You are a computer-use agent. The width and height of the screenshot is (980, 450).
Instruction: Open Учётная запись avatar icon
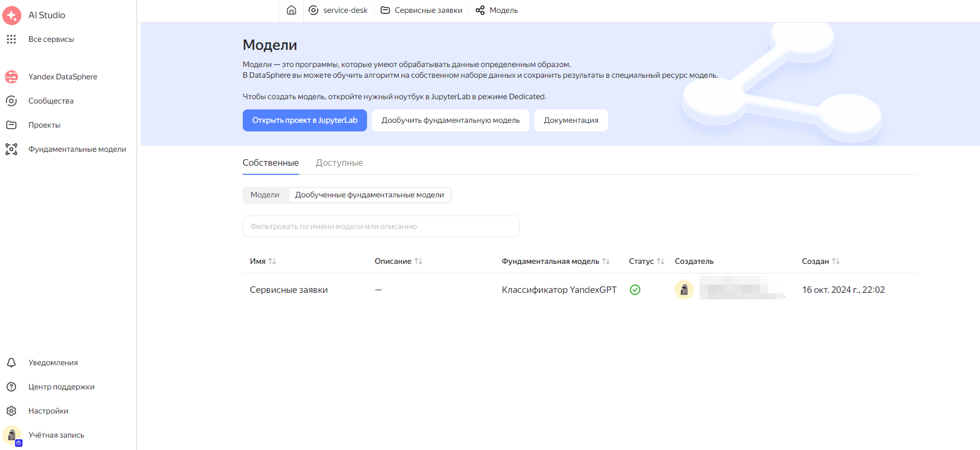click(12, 435)
